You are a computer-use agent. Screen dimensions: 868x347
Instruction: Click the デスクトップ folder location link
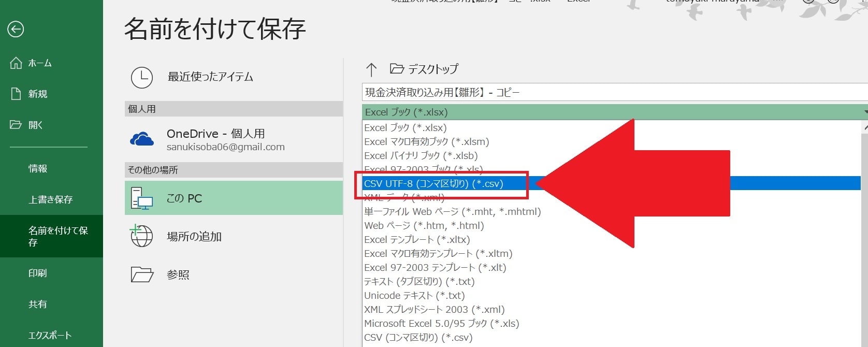432,69
